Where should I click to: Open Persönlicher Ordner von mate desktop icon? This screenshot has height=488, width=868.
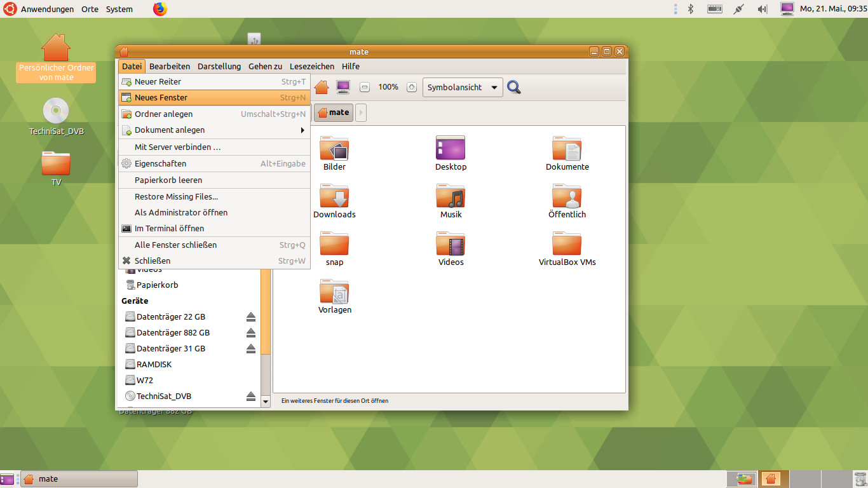(56, 57)
